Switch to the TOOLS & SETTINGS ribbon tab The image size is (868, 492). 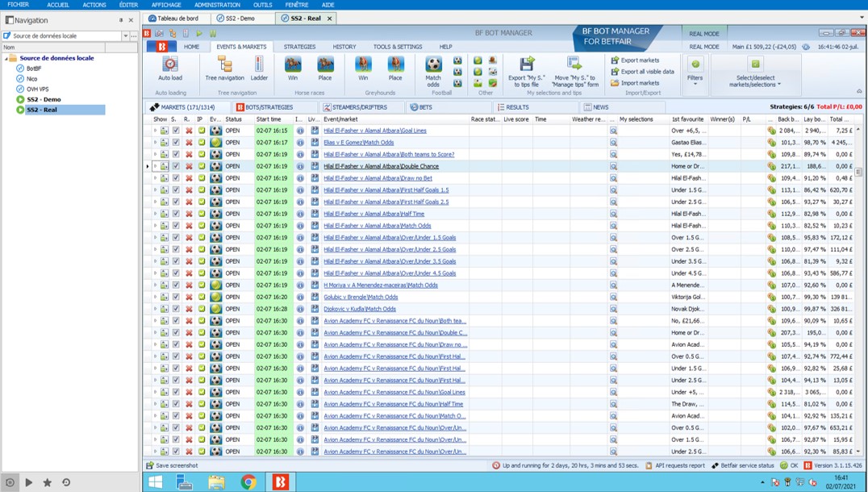point(398,47)
